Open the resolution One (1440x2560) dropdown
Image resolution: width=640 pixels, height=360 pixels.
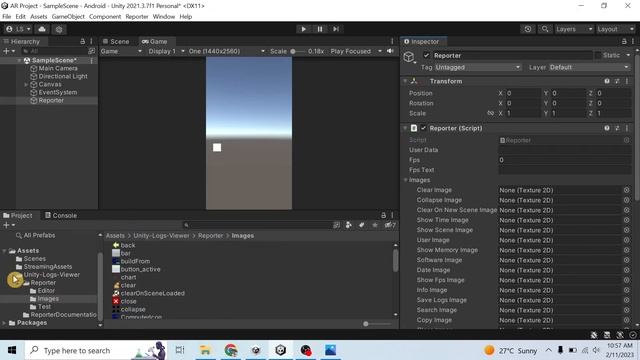click(227, 51)
